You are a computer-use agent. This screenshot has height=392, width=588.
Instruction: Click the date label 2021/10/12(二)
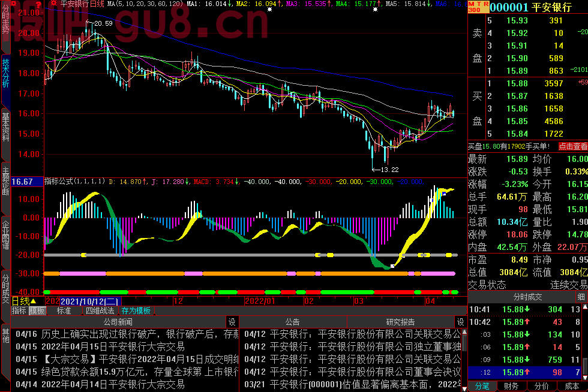coord(90,301)
